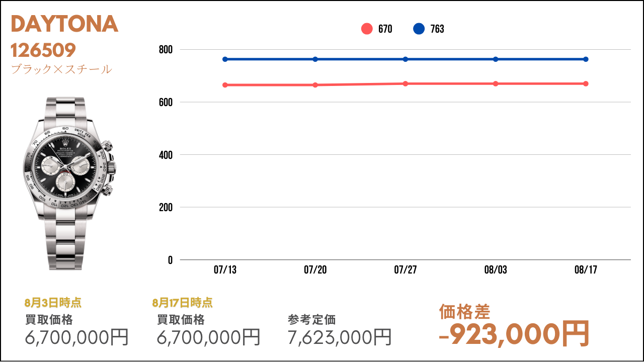Select the Daytona watch image
Image resolution: width=644 pixels, height=362 pixels.
coord(69,184)
